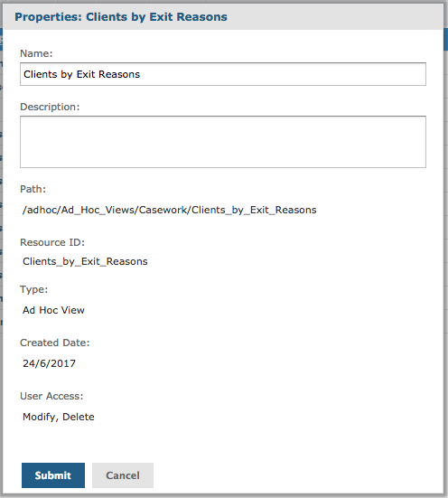Click the Name field label
448x498 pixels.
36,53
